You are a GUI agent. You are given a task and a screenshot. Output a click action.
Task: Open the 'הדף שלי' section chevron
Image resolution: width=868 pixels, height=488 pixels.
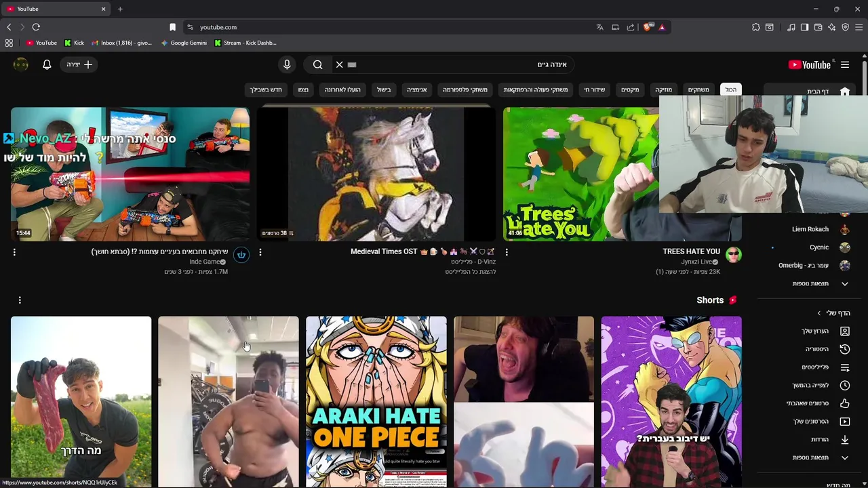(818, 313)
